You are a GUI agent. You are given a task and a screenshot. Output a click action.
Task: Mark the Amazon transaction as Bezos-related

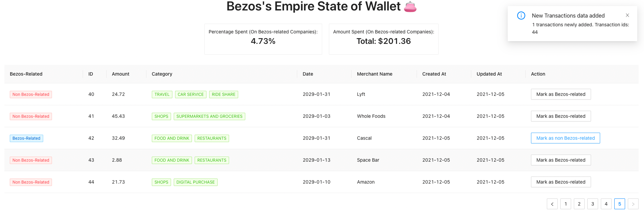[561, 182]
